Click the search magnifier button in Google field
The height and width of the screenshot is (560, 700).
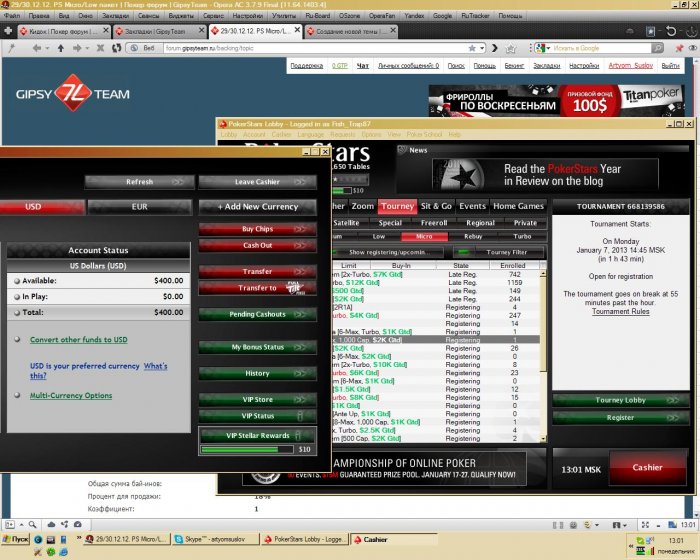657,48
